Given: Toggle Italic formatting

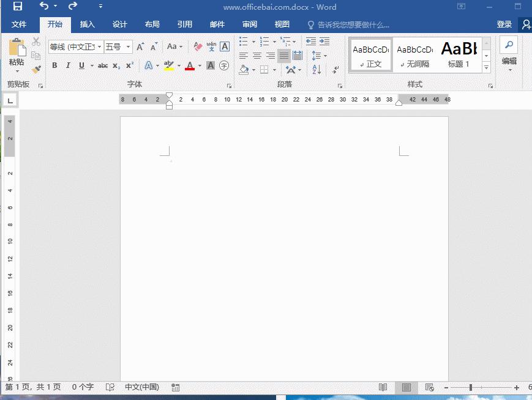Looking at the screenshot, I should (68, 65).
